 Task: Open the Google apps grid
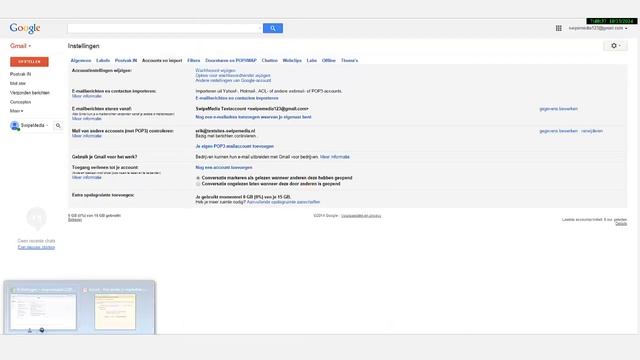point(558,28)
